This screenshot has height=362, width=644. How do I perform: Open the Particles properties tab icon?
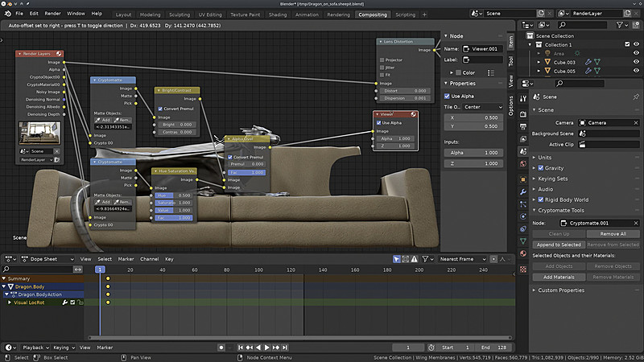click(x=523, y=204)
